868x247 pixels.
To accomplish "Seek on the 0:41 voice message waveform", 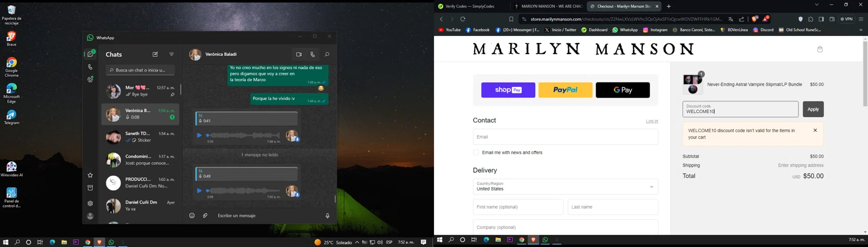I will (243, 135).
